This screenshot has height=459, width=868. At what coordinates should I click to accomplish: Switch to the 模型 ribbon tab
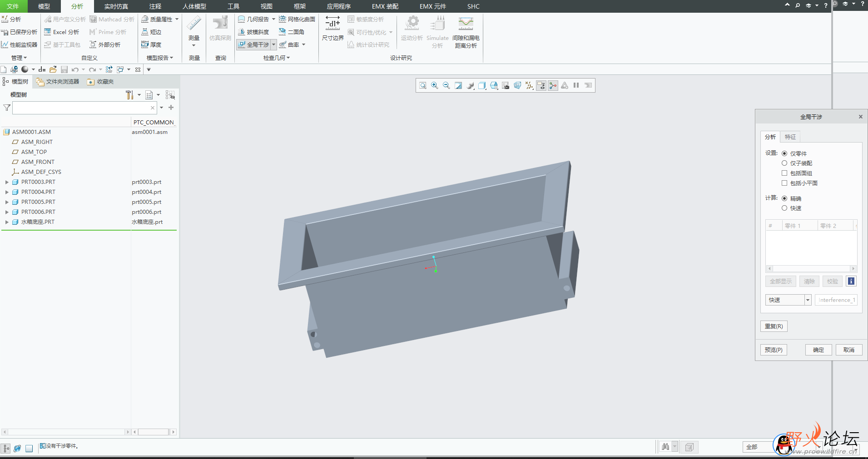coord(44,6)
